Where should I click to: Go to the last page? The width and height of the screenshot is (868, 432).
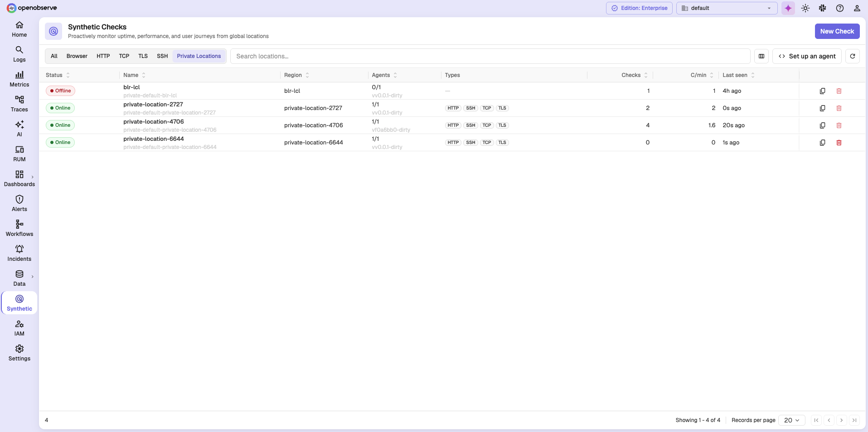pyautogui.click(x=854, y=420)
